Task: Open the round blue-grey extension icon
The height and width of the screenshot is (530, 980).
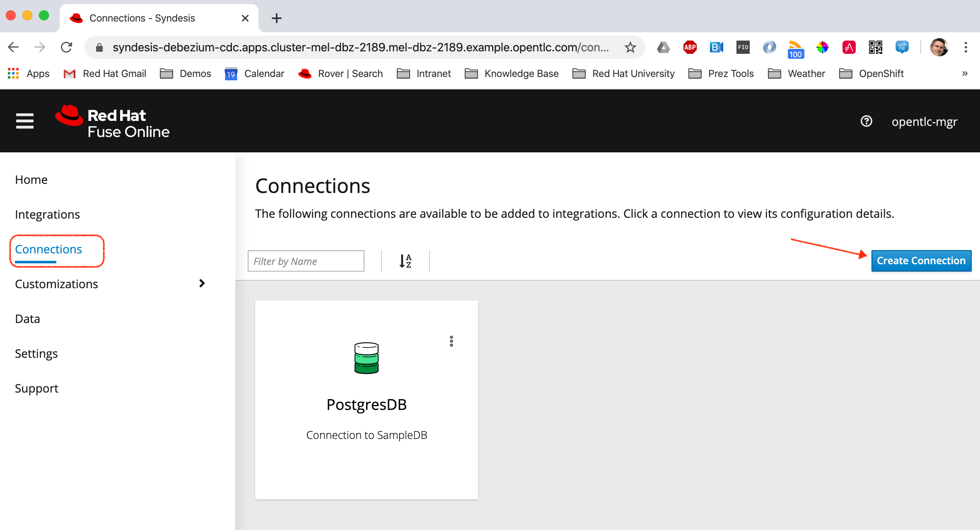Action: point(769,47)
